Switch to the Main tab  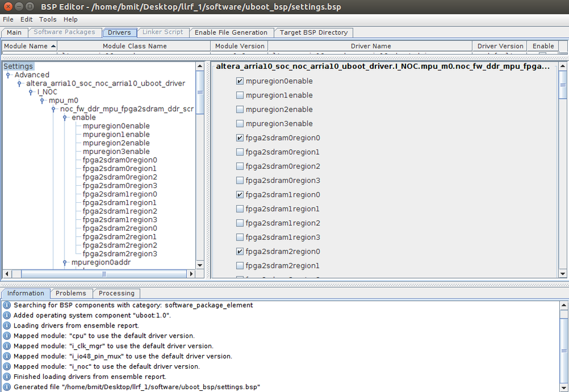14,32
